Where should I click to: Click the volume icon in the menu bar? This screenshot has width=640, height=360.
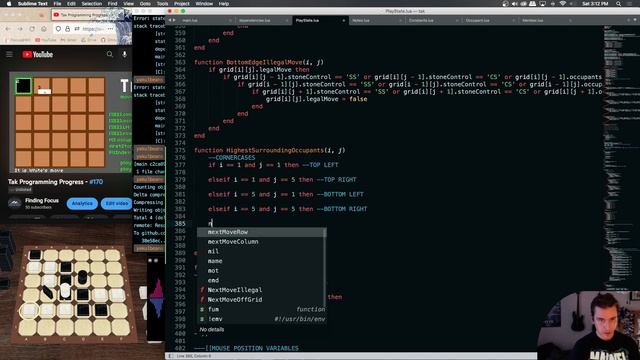tap(514, 4)
